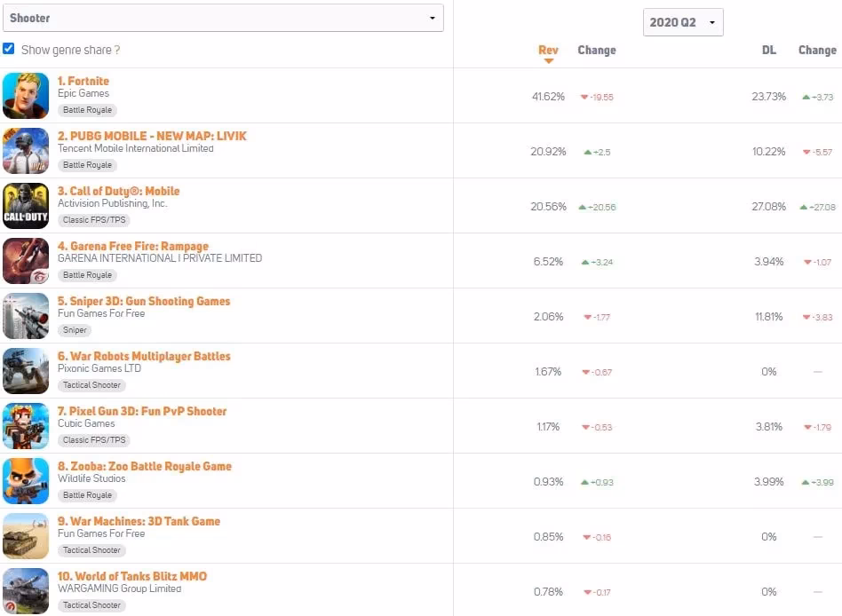Open the Call of Duty®: Mobile link
842x616 pixels.
pos(119,191)
